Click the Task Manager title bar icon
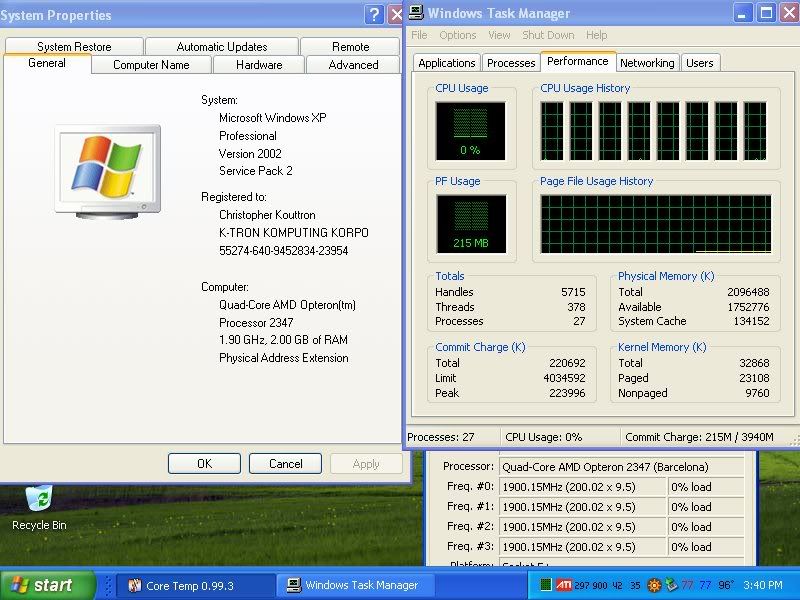 coord(416,13)
